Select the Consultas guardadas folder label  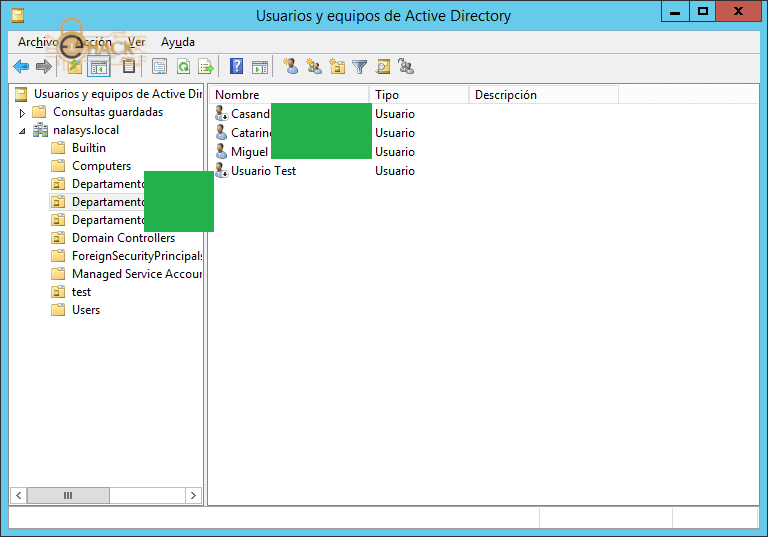coord(108,112)
